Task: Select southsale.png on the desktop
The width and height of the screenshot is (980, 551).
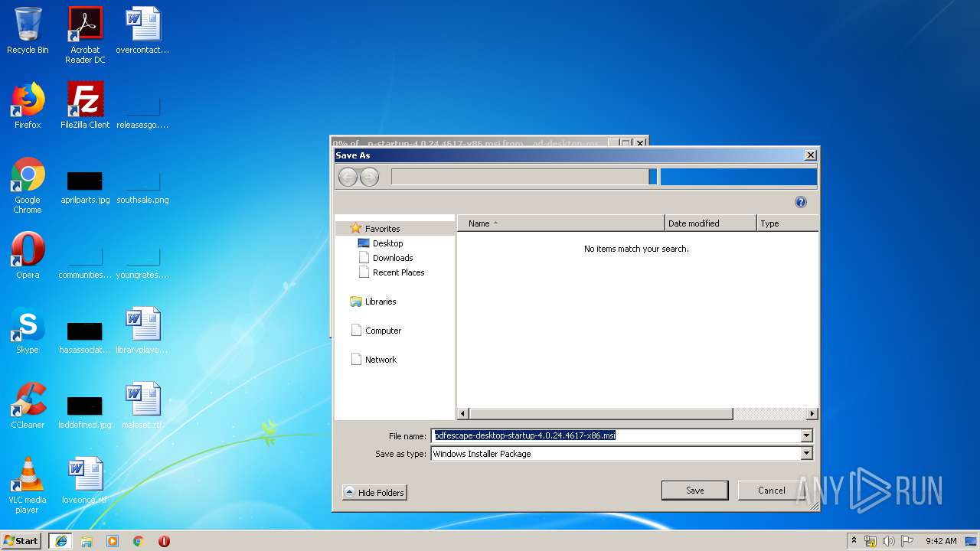Action: (x=142, y=185)
